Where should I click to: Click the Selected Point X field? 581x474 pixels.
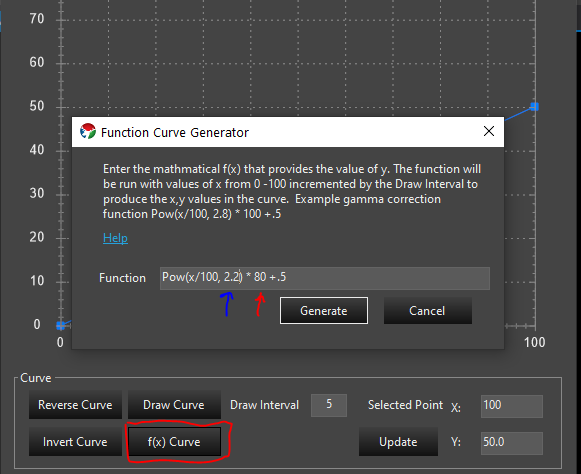click(x=512, y=406)
